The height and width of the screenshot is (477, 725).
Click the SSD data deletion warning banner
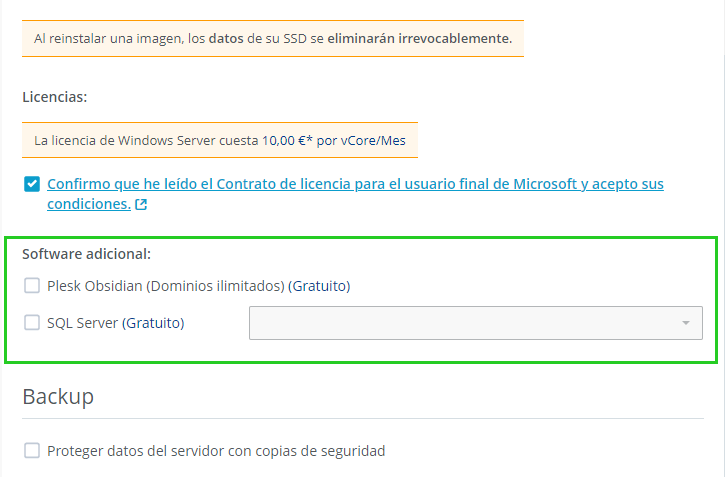pyautogui.click(x=272, y=39)
